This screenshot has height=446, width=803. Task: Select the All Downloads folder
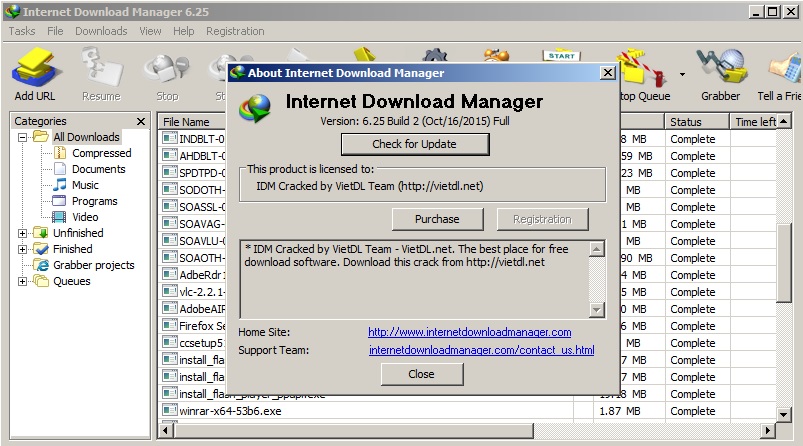(86, 137)
